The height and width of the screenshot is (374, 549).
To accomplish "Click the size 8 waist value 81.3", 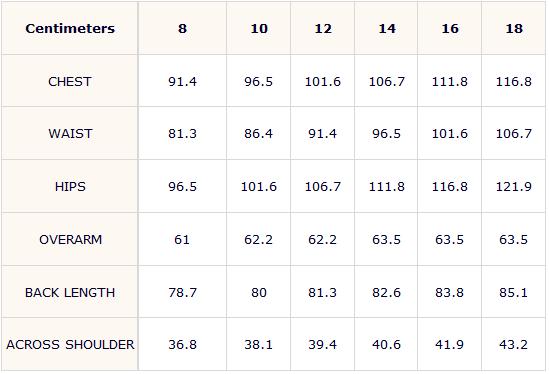I will pos(182,134).
